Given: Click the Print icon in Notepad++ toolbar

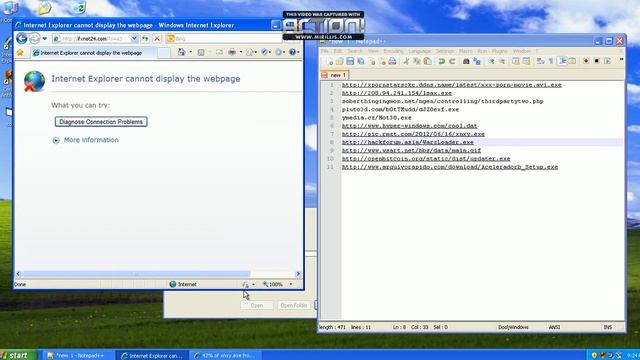Looking at the screenshot, I should tap(392, 62).
